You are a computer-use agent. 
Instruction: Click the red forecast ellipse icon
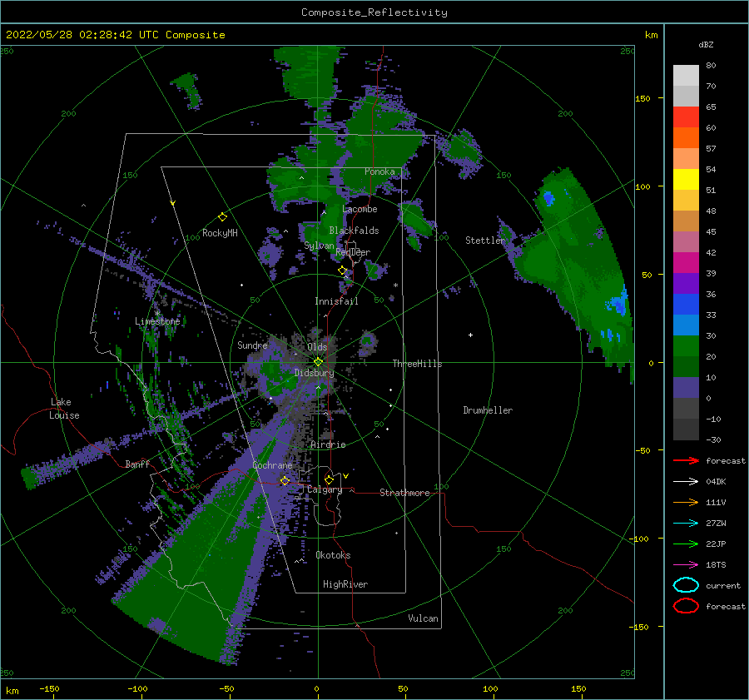pyautogui.click(x=686, y=606)
